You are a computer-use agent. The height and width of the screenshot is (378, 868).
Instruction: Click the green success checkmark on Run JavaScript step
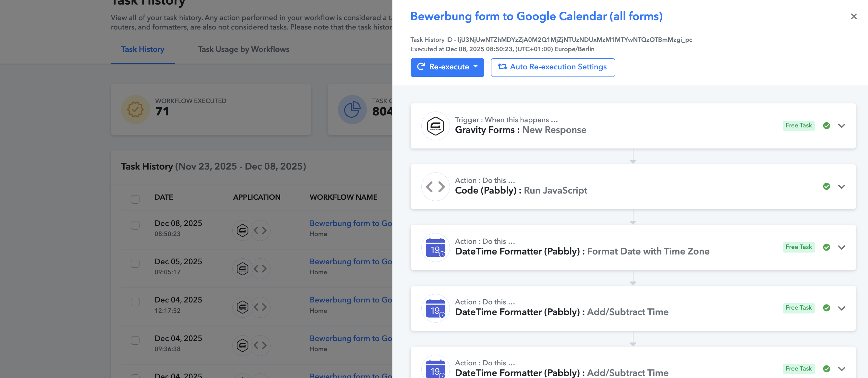point(826,186)
